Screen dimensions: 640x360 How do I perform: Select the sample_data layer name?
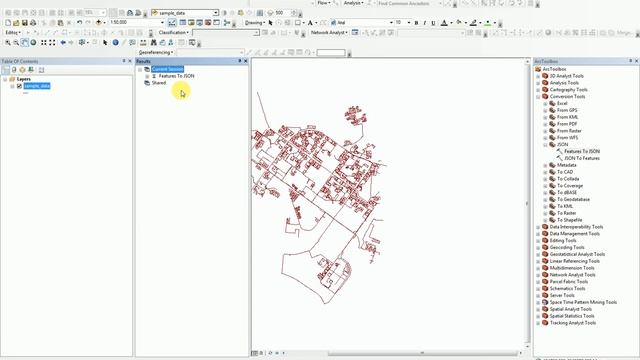point(37,86)
